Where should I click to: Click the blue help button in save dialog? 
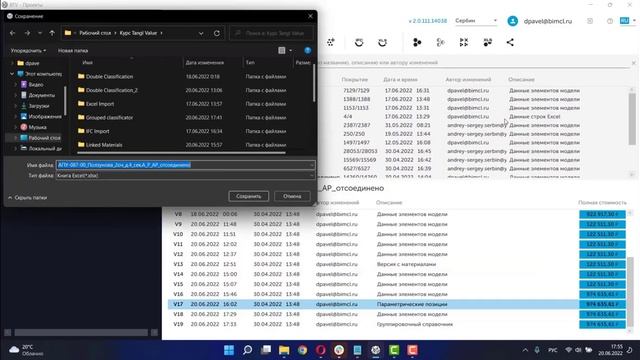(x=308, y=50)
